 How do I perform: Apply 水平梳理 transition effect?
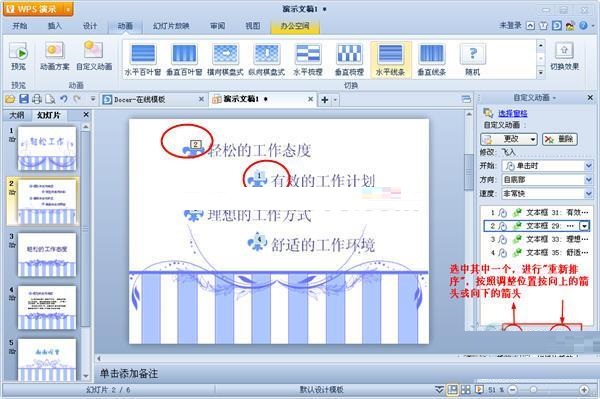pyautogui.click(x=308, y=60)
